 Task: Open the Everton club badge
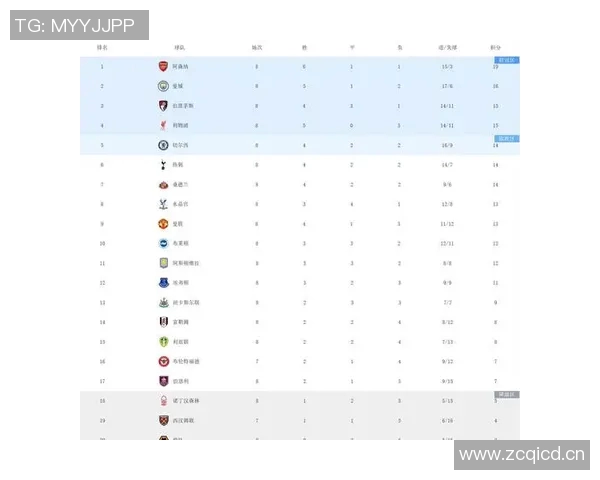pos(163,283)
